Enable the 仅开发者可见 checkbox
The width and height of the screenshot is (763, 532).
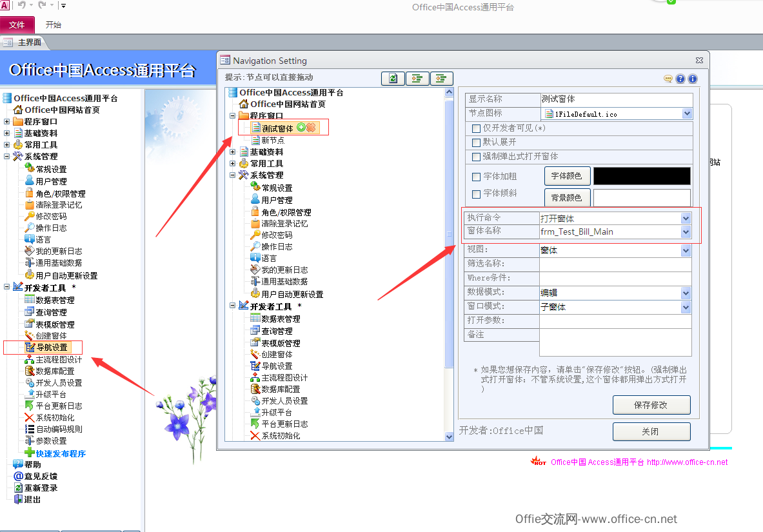click(x=477, y=128)
